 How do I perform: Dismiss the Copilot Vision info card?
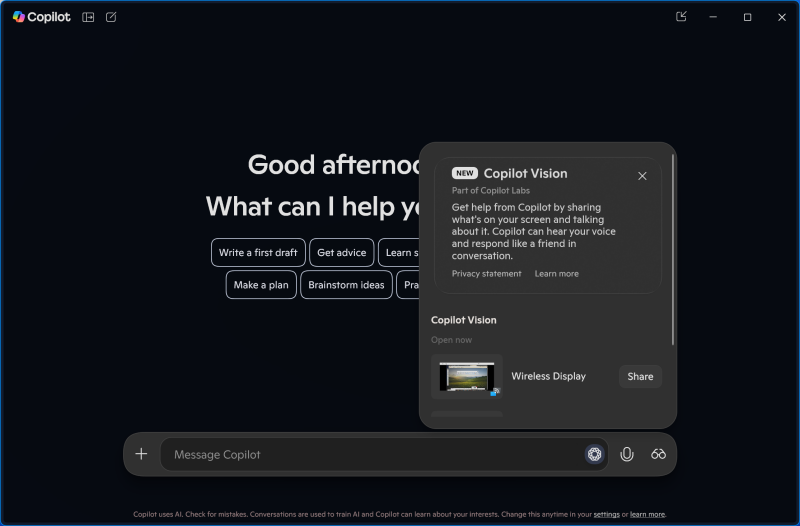pos(642,176)
